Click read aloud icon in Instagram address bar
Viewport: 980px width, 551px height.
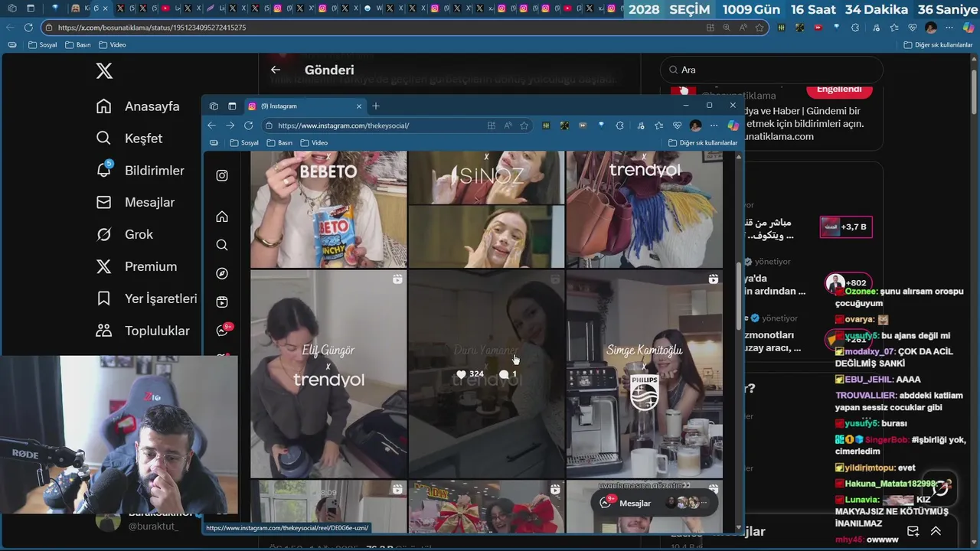pos(508,126)
